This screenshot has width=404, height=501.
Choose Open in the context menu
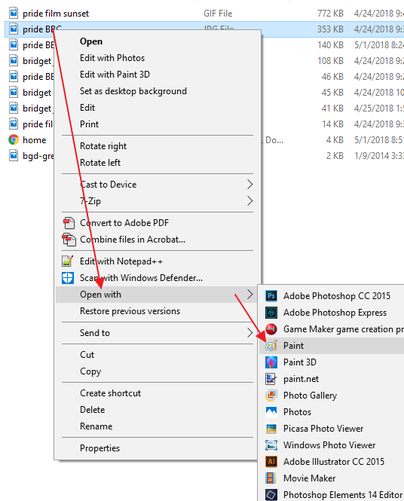(91, 41)
